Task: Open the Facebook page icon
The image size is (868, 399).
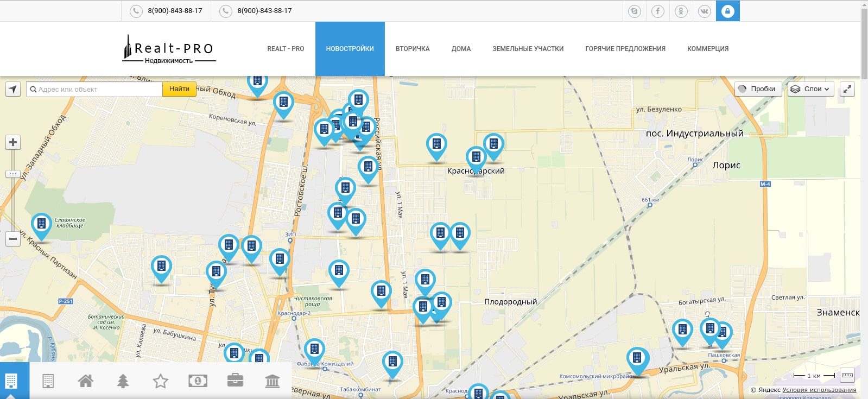Action: [658, 11]
